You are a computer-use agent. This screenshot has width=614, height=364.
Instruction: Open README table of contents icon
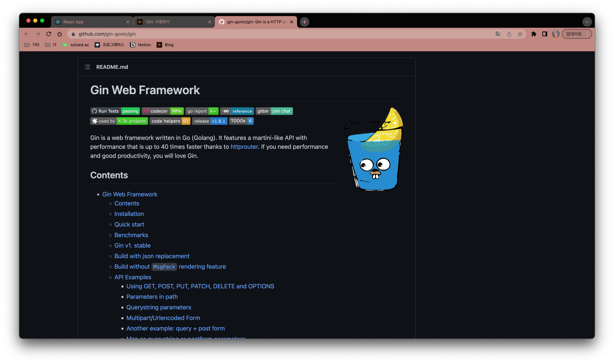click(87, 67)
